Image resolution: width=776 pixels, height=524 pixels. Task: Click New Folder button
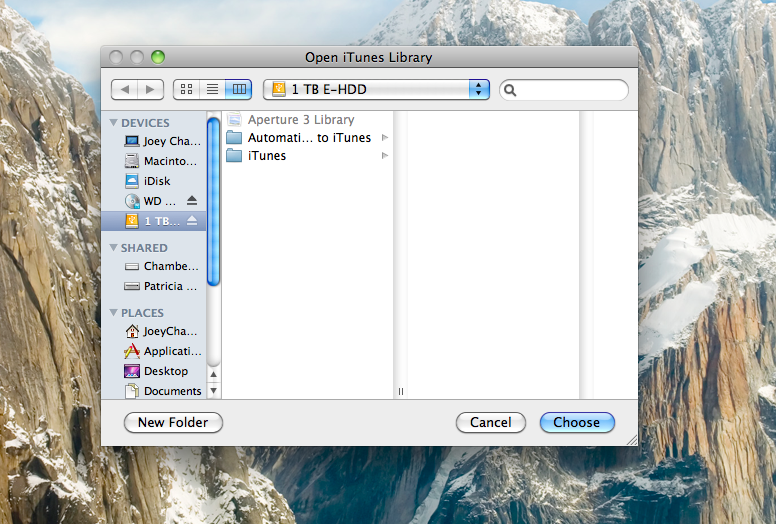(173, 423)
